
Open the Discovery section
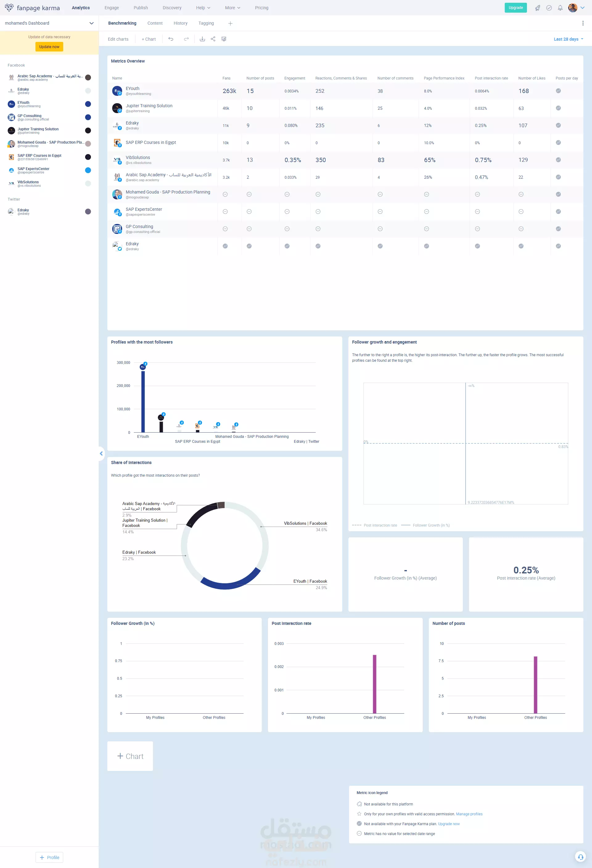click(172, 8)
